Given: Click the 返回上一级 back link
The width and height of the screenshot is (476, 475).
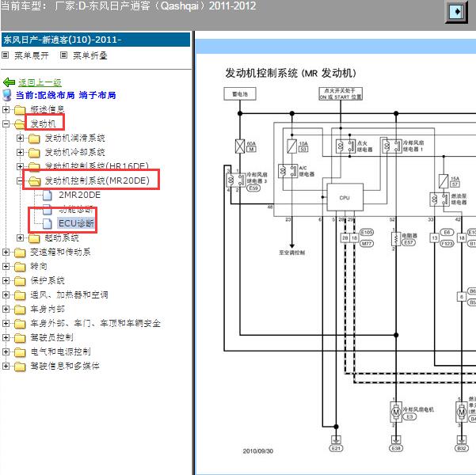Looking at the screenshot, I should point(40,82).
